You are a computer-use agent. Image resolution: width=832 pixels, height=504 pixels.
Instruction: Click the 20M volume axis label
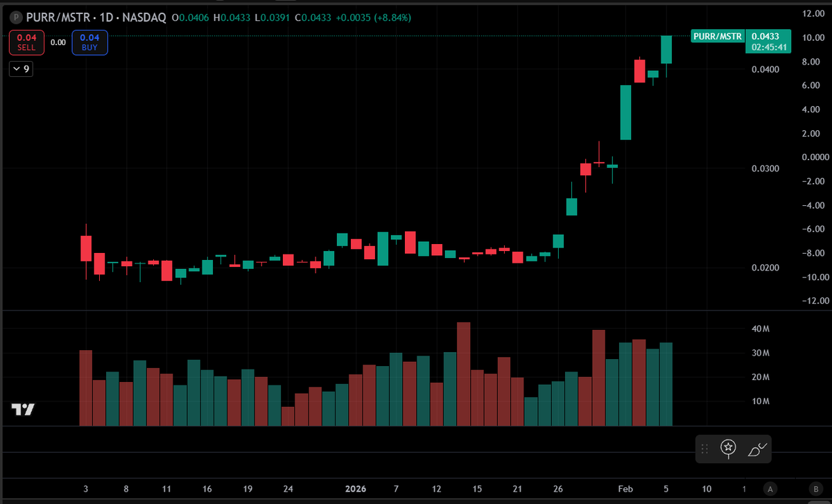click(x=761, y=377)
